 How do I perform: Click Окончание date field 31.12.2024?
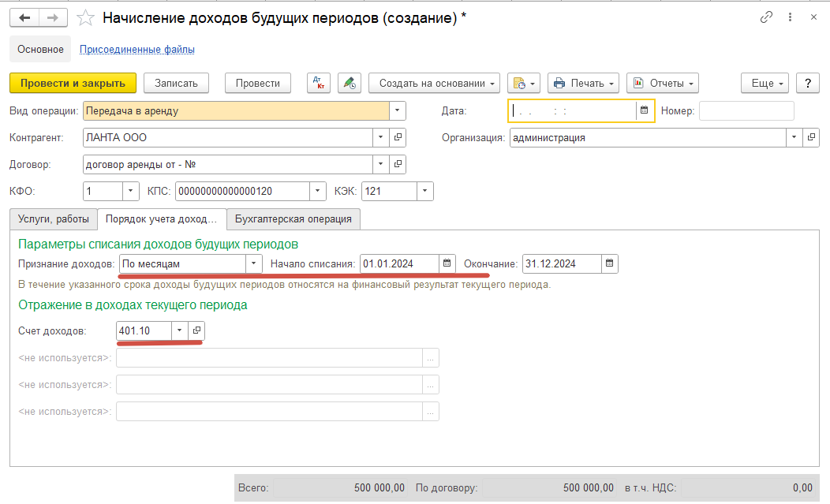click(563, 263)
